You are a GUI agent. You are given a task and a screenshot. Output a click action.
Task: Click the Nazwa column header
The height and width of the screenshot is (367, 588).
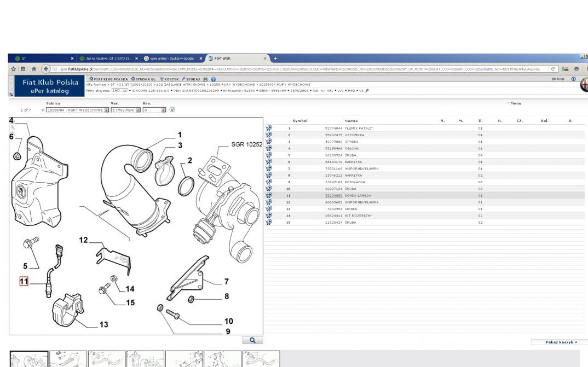(351, 120)
